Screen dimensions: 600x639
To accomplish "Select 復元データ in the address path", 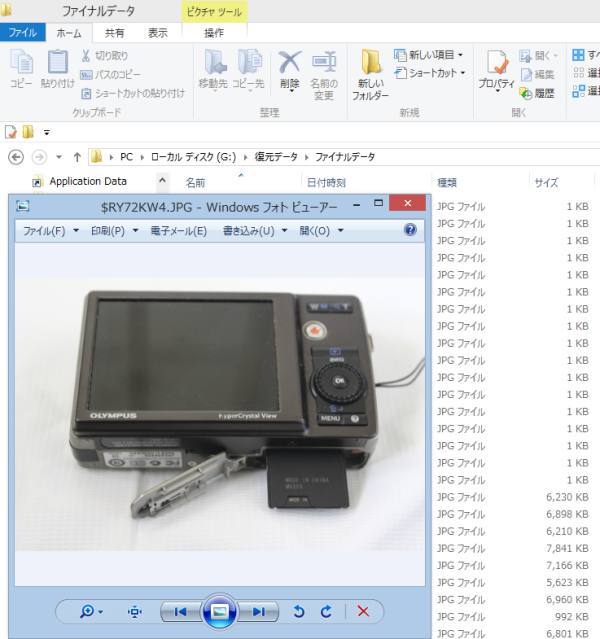I will click(x=276, y=157).
